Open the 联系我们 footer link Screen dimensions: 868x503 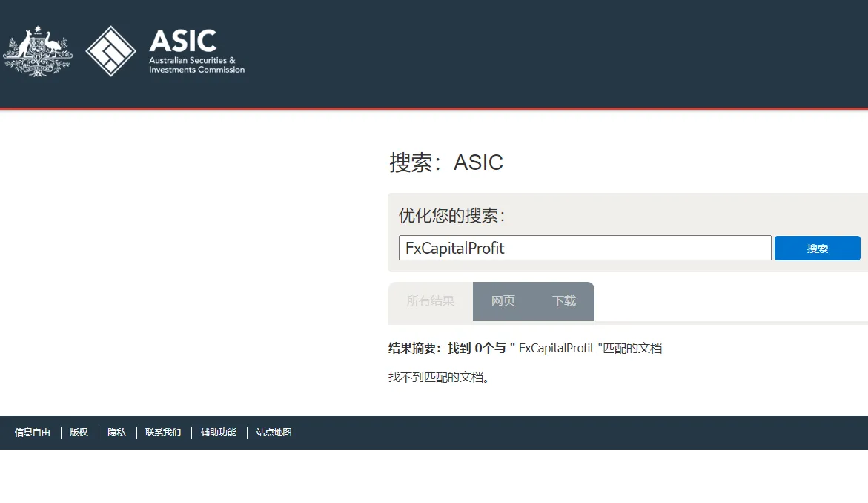163,432
